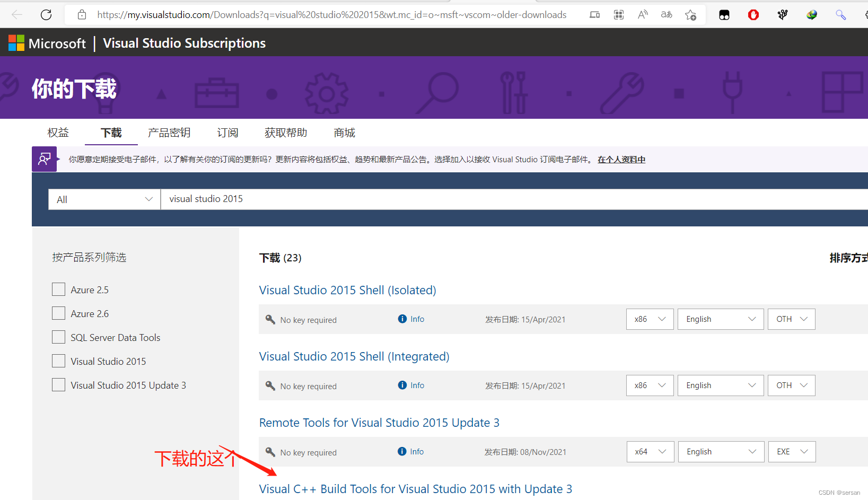This screenshot has height=500, width=868.
Task: Open OTH format dropdown for Shell (Isolated)
Action: (792, 319)
